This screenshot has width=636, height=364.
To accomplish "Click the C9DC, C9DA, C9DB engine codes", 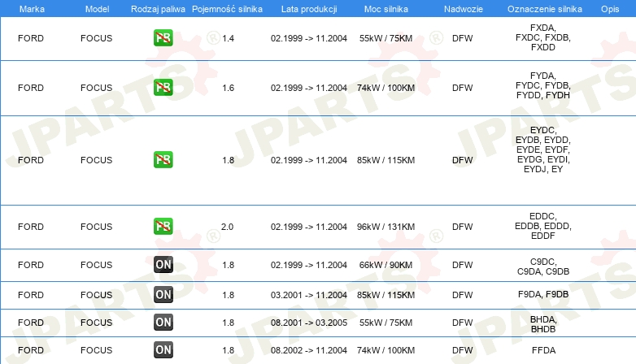I will [x=543, y=266].
